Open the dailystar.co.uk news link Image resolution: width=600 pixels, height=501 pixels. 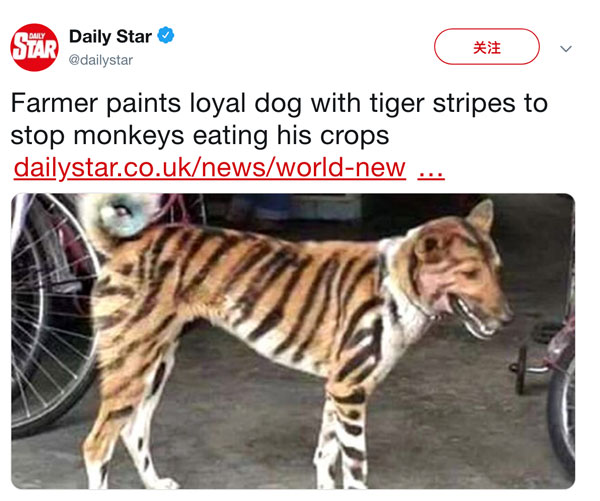pyautogui.click(x=209, y=168)
